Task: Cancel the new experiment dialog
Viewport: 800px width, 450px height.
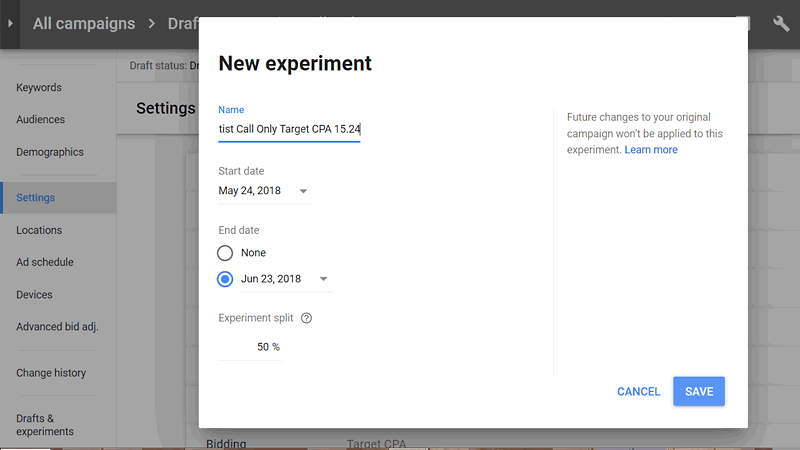Action: coord(638,391)
